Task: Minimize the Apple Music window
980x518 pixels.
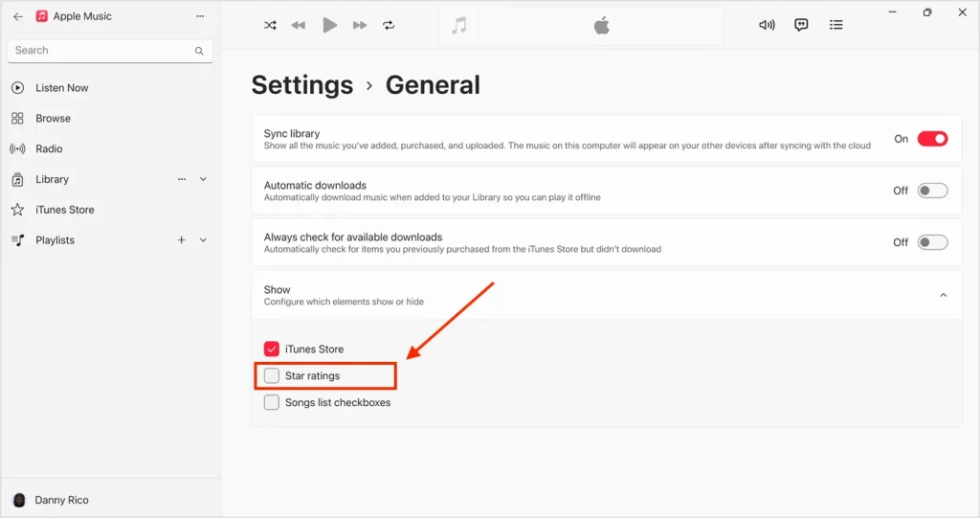Action: pyautogui.click(x=893, y=11)
